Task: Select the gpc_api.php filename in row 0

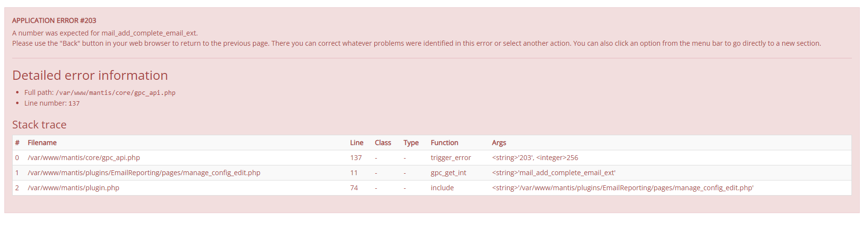Action: 84,158
